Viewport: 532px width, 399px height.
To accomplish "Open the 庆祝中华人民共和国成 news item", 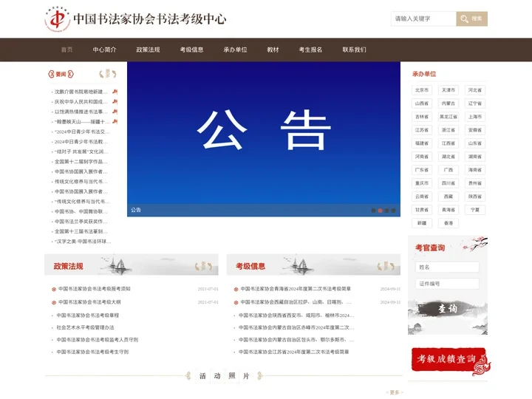I will point(81,102).
